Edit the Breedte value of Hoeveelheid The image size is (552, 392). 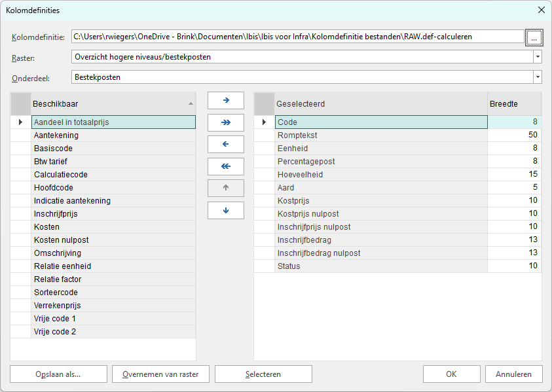515,175
